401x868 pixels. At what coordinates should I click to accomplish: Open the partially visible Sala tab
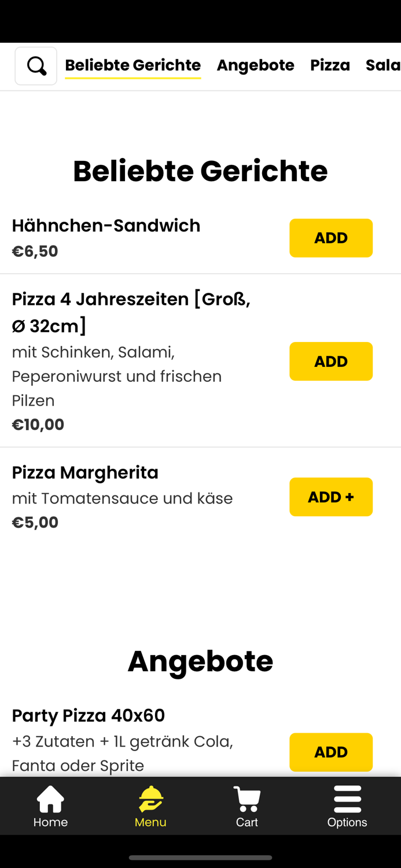[383, 65]
